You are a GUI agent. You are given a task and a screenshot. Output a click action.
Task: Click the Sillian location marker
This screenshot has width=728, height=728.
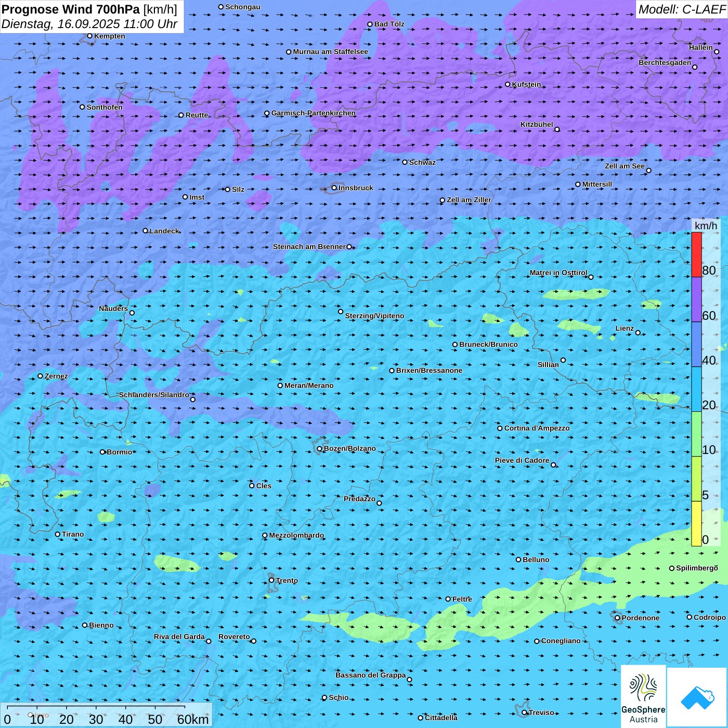coord(563,360)
